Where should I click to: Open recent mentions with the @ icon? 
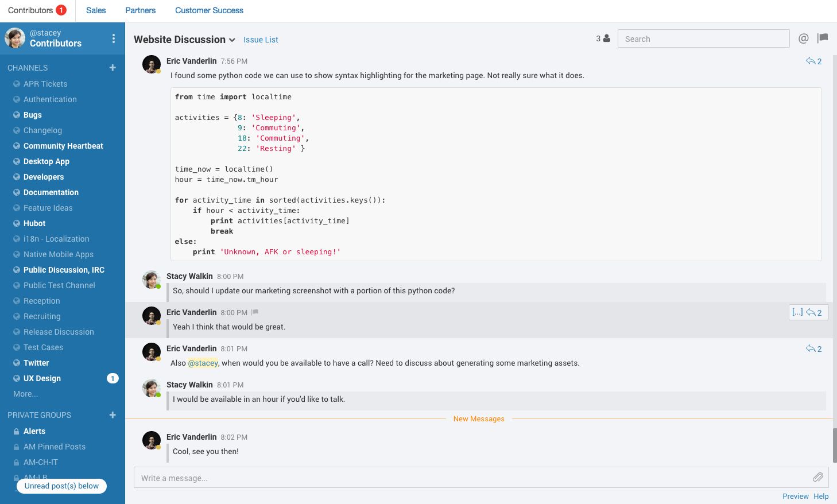803,38
